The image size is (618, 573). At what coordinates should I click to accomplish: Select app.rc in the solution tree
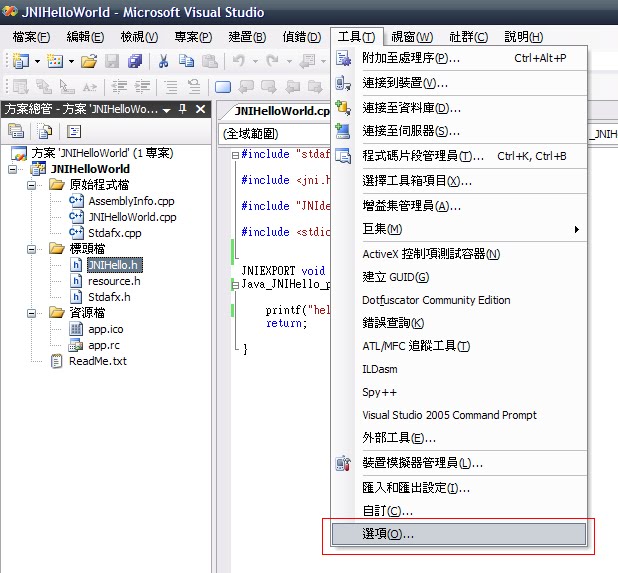(104, 345)
